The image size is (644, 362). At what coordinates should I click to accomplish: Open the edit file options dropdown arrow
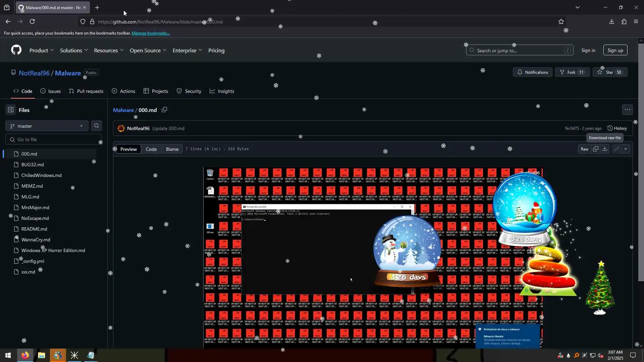tap(626, 149)
